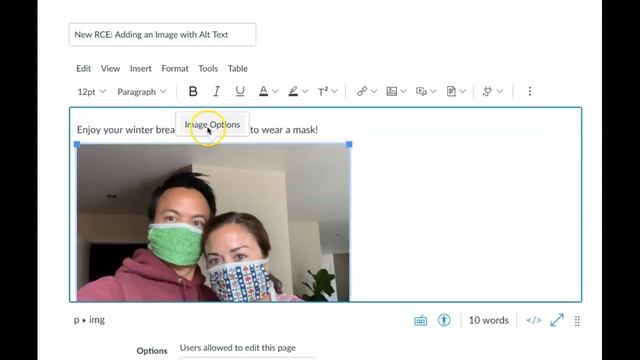Image resolution: width=640 pixels, height=360 pixels.
Task: Expand the text color arrow
Action: [x=276, y=91]
